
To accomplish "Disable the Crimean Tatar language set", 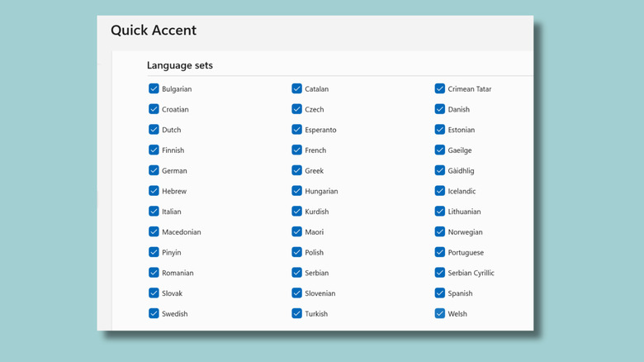I will pos(440,88).
